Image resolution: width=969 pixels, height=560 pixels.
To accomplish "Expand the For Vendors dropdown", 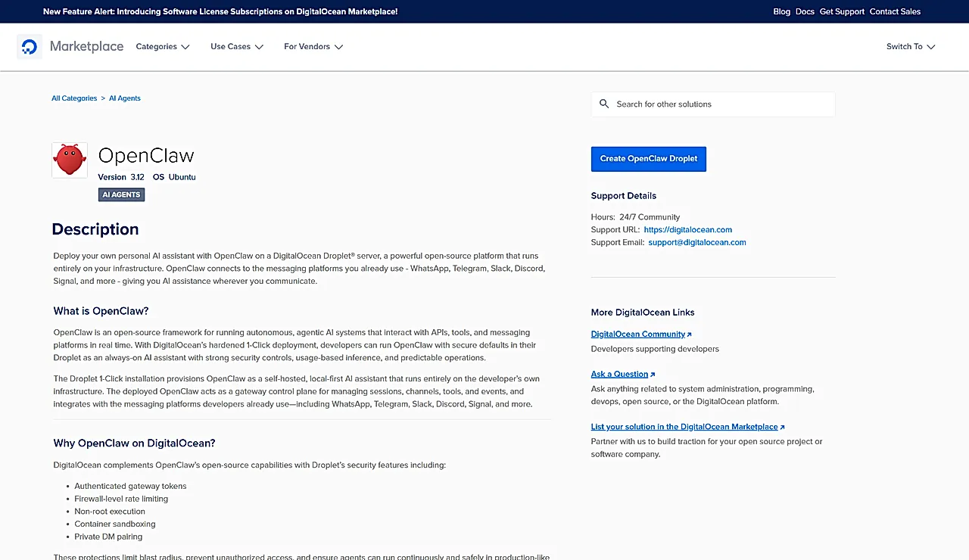I will click(313, 47).
